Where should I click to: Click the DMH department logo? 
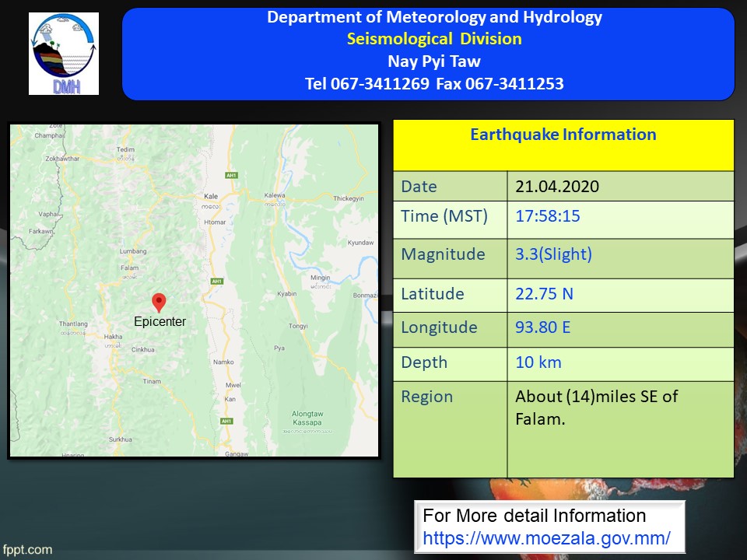tap(64, 54)
